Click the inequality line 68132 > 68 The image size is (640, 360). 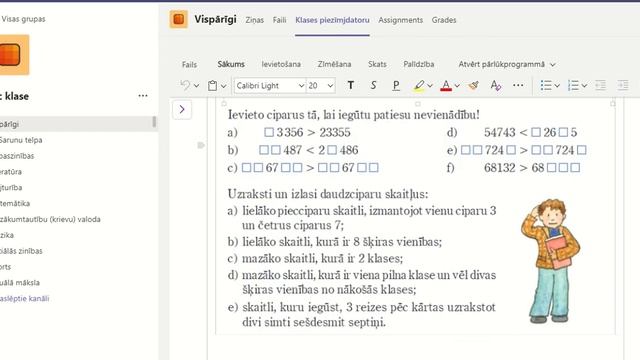[x=532, y=168]
